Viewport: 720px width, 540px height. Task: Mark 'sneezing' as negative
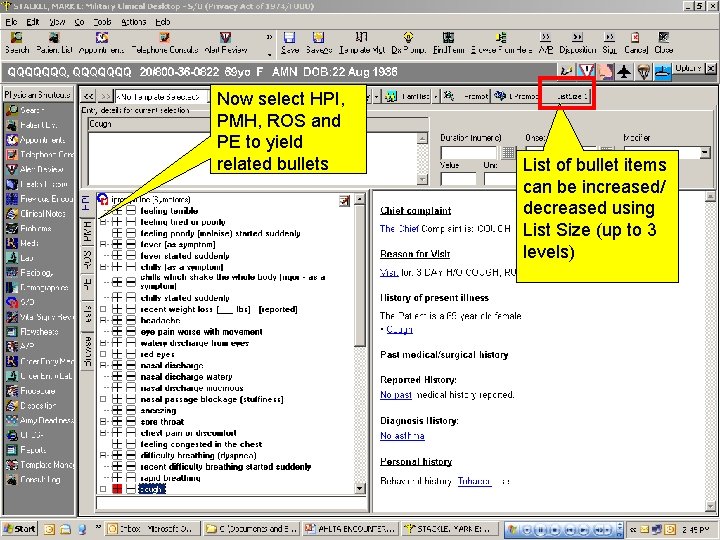coord(131,411)
